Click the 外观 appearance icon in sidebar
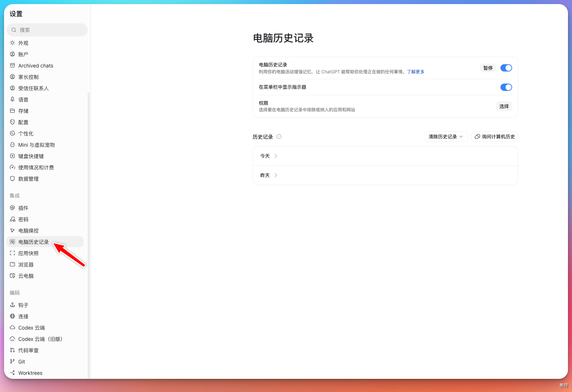572x392 pixels. pos(12,43)
